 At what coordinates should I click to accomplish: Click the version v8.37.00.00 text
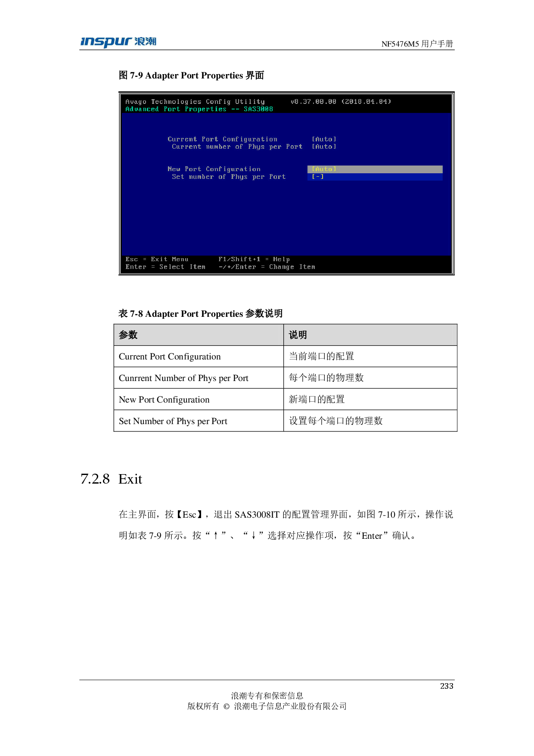tap(313, 102)
